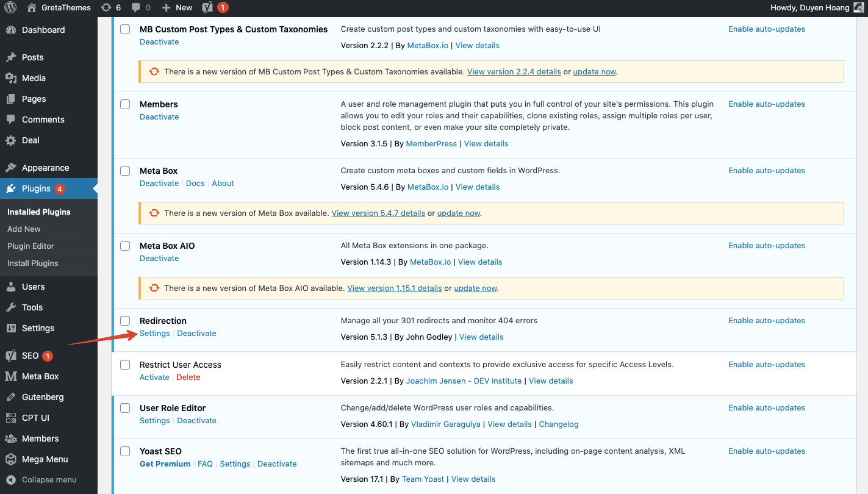The height and width of the screenshot is (494, 868).
Task: Open Settings link under Redirection plugin
Action: coord(154,334)
